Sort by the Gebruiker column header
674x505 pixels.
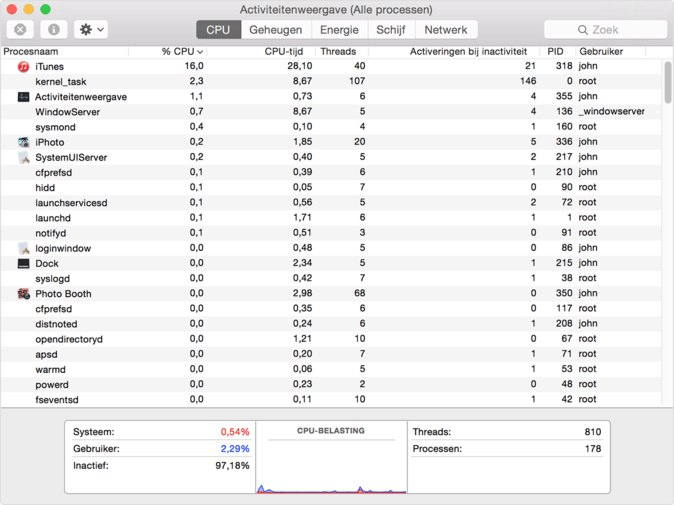tap(610, 52)
